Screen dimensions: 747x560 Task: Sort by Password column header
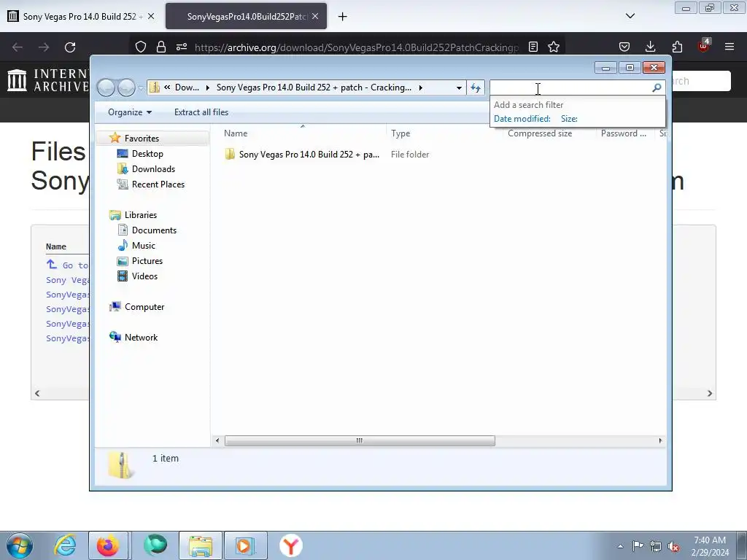tap(625, 133)
